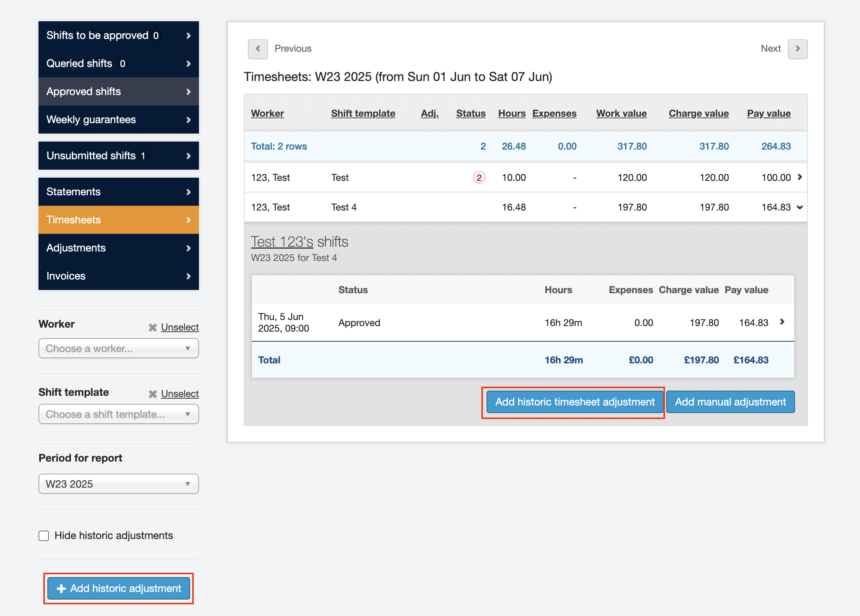This screenshot has height=616, width=860.
Task: Click Add historic timesheet adjustment button
Action: (574, 402)
